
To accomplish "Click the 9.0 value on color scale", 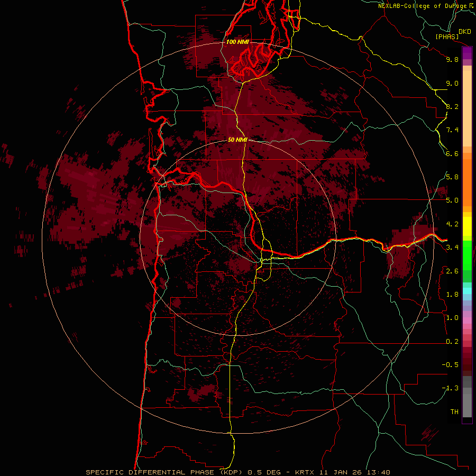I will pos(452,83).
